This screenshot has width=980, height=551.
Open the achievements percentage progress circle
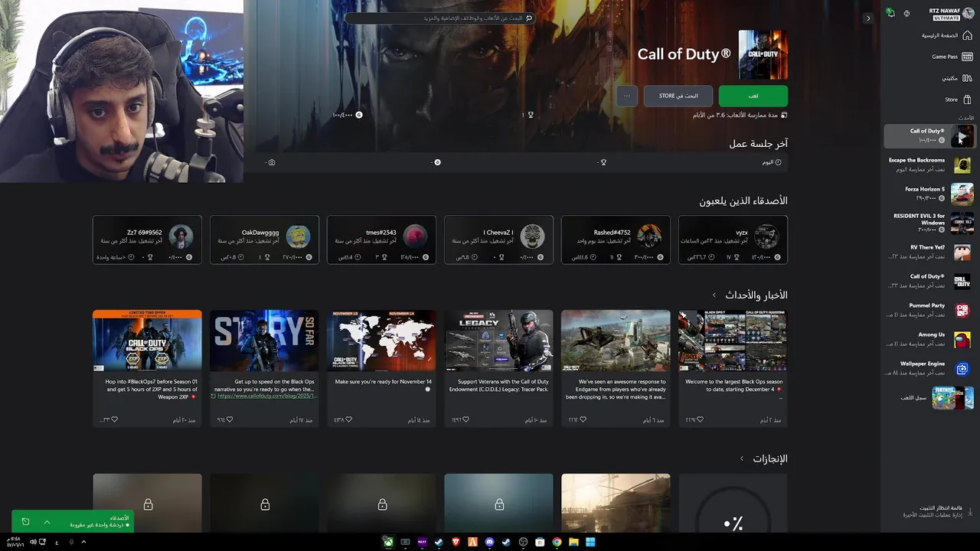pyautogui.click(x=733, y=509)
